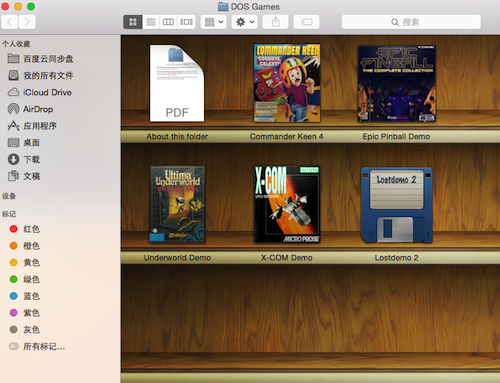Select the Commander Keen 4 box art
The width and height of the screenshot is (500, 383).
[287, 83]
